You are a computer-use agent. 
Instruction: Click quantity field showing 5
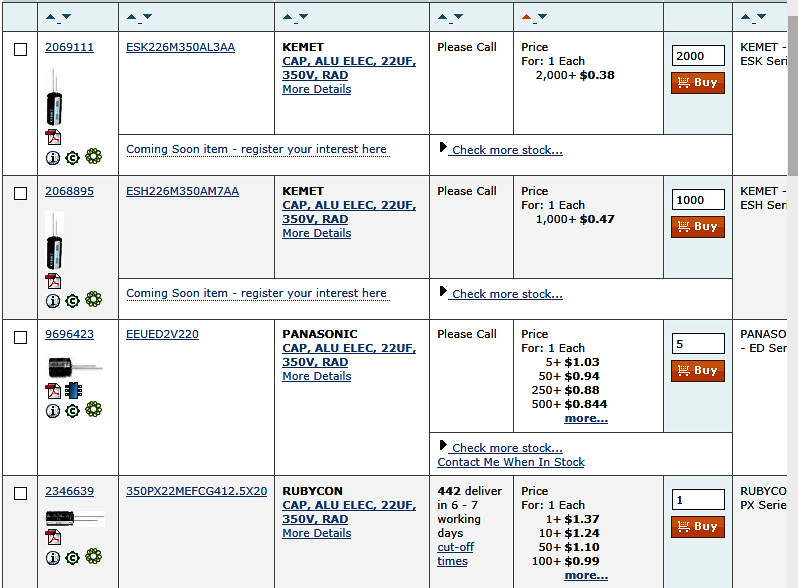coord(698,344)
